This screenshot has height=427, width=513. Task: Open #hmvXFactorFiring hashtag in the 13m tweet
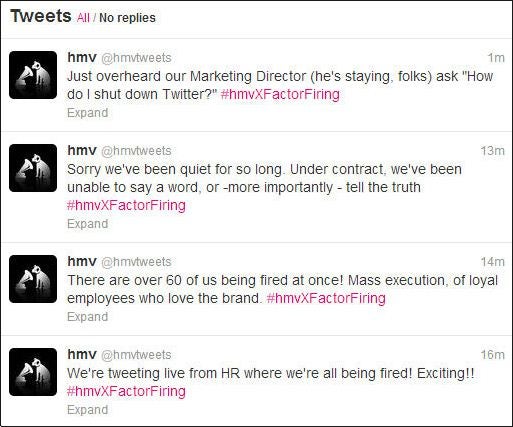coord(126,205)
